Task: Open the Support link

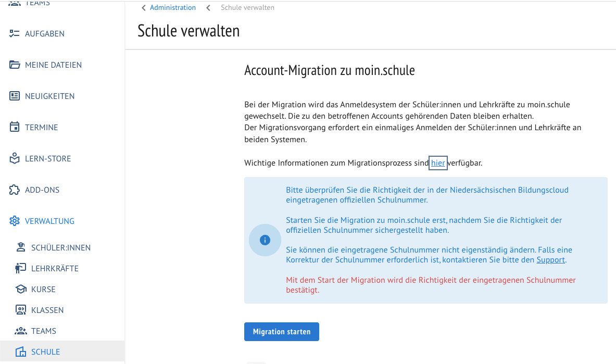Action: (550, 260)
